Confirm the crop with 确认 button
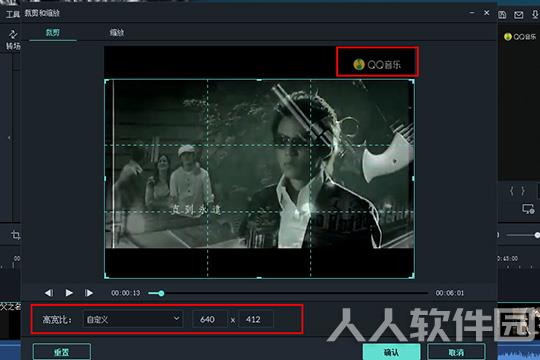Viewport: 540px width, 360px height. (392, 352)
